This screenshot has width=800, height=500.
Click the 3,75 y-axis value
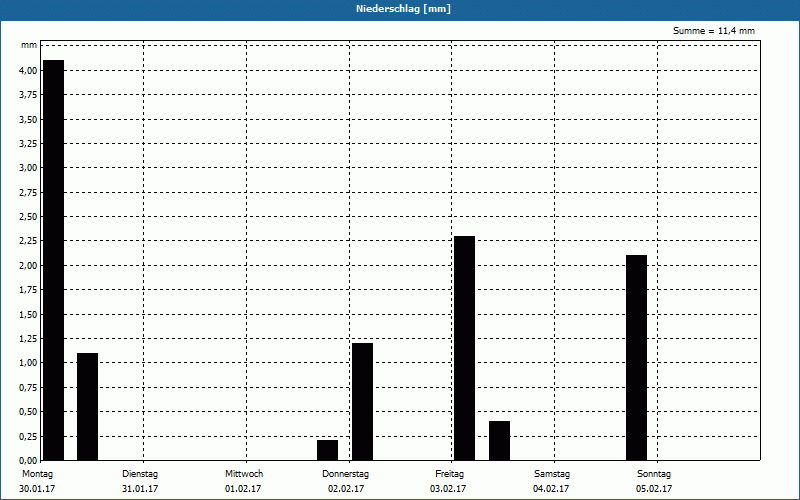[28, 95]
